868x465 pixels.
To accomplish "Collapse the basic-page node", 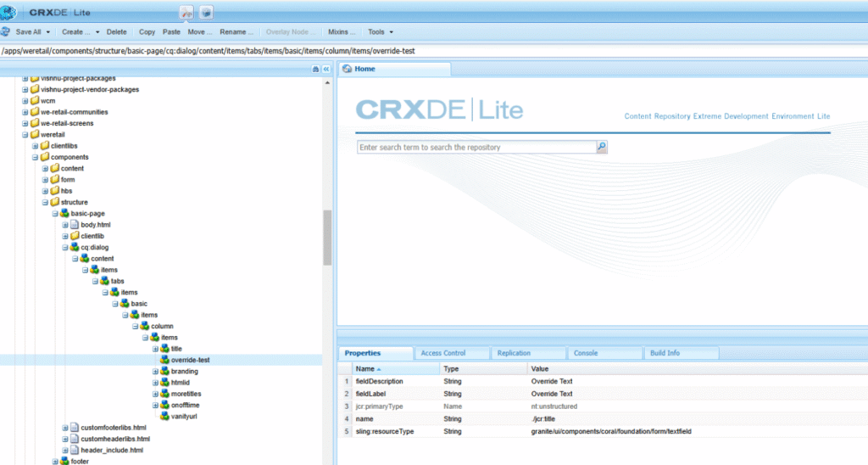I will point(55,213).
